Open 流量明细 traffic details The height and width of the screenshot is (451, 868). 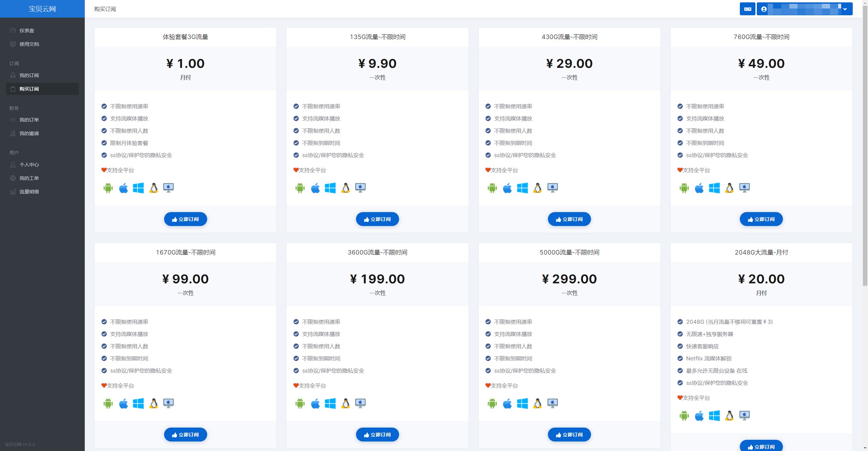coord(29,192)
